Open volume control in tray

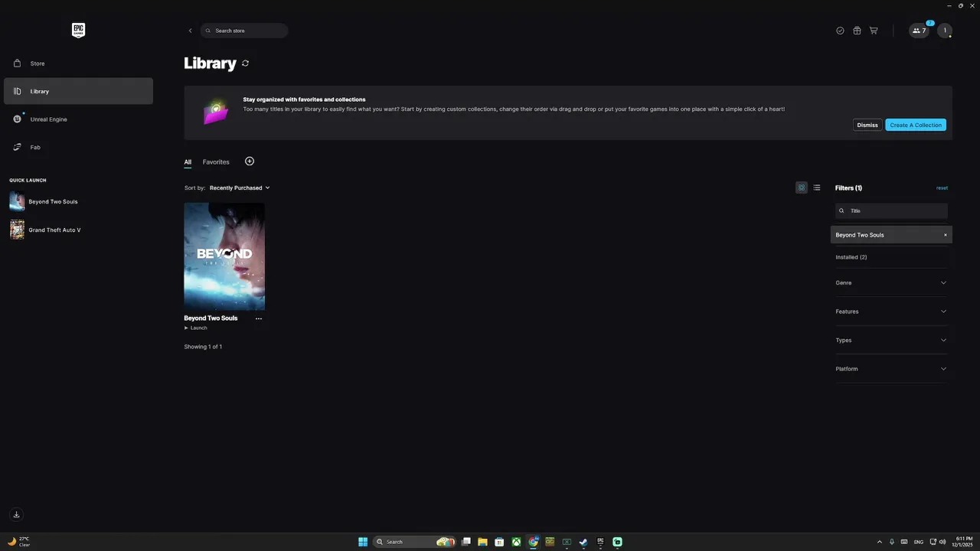pyautogui.click(x=942, y=542)
